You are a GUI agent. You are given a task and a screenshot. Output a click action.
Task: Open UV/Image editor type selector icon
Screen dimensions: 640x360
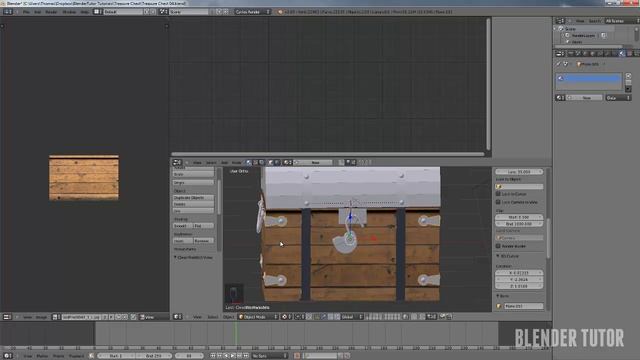tap(7, 317)
